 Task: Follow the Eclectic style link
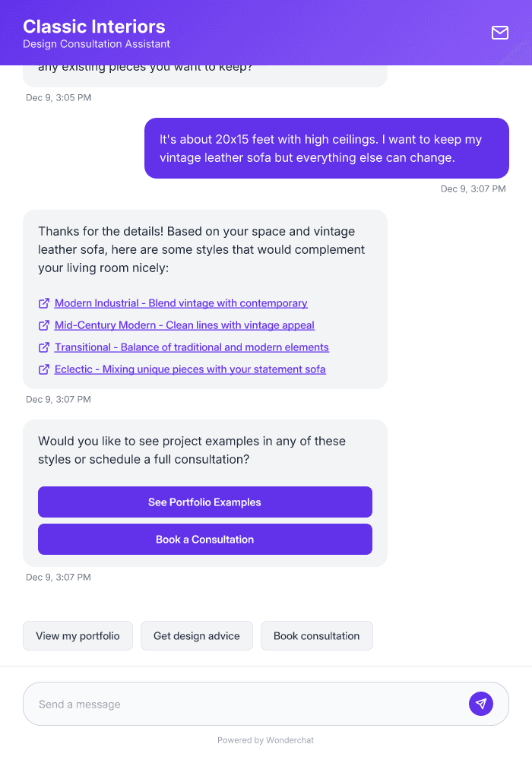tap(190, 369)
